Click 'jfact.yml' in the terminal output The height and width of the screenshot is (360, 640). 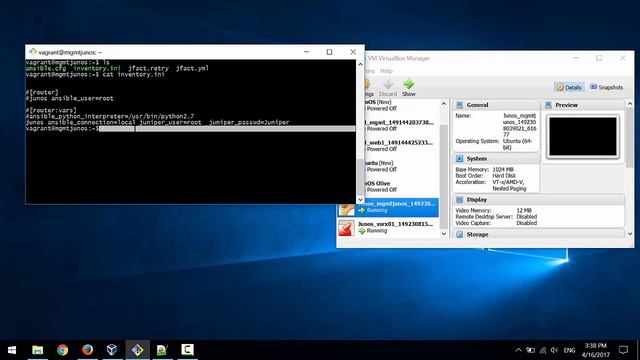pyautogui.click(x=192, y=69)
